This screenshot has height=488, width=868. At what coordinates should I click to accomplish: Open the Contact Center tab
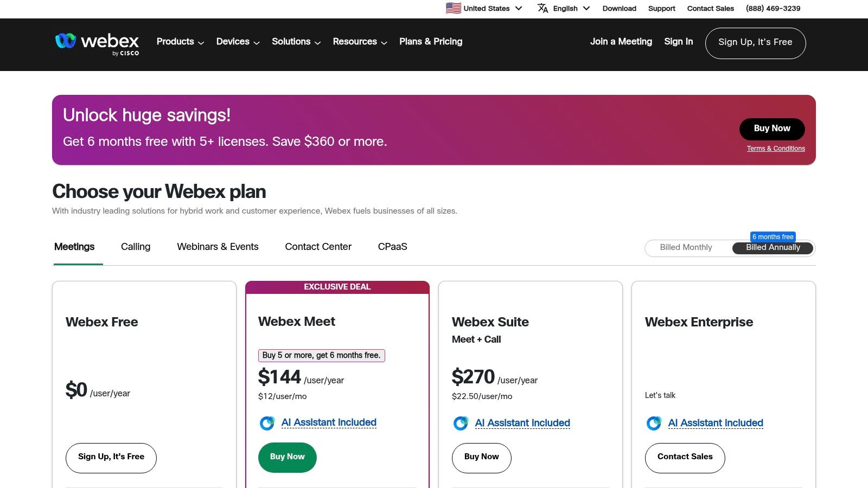[x=318, y=247]
